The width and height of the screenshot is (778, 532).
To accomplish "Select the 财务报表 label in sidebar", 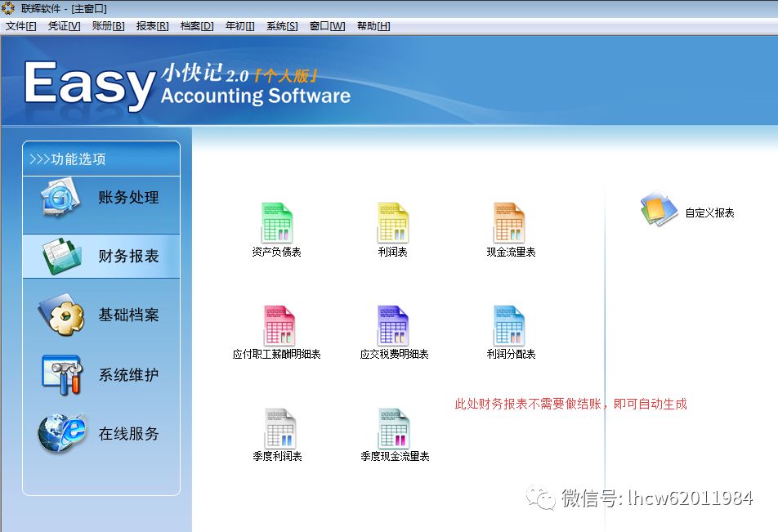I will [x=128, y=256].
